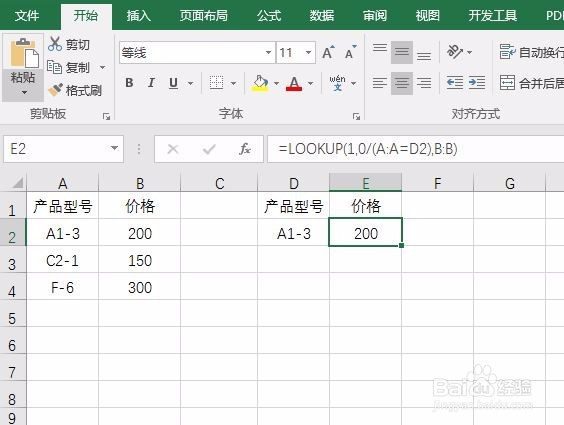Click the increase indent icon
The height and width of the screenshot is (425, 564).
coord(477,83)
